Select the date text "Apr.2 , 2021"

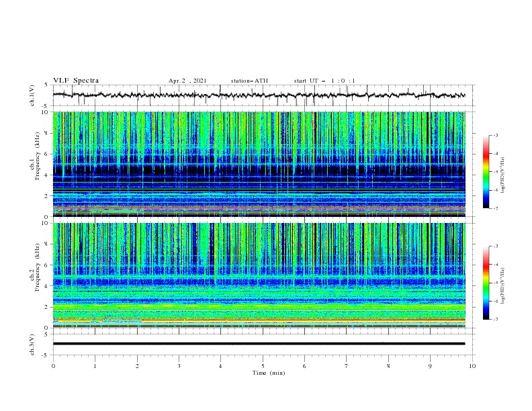(187, 81)
